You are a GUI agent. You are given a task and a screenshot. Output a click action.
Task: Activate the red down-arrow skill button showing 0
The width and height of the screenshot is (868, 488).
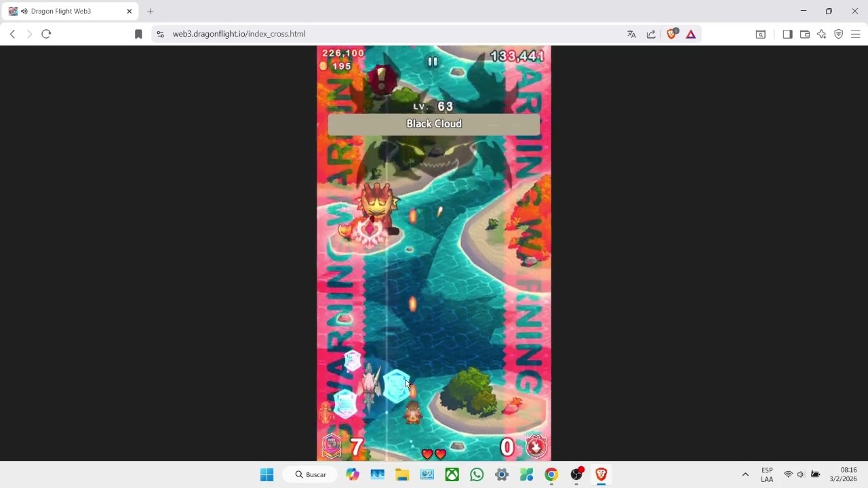(x=536, y=446)
